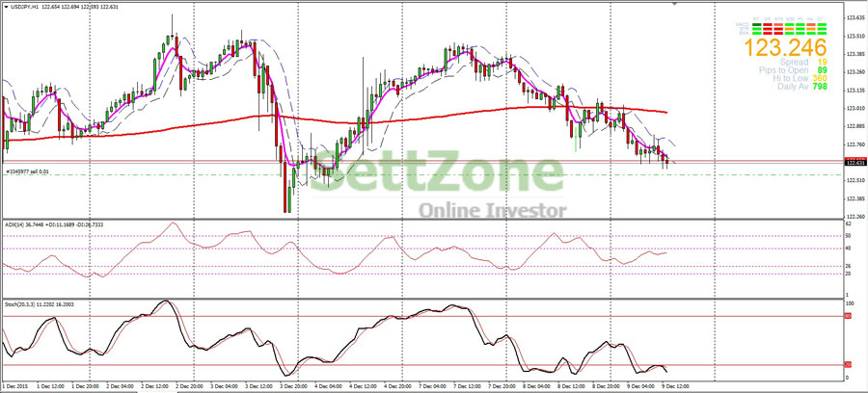Image resolution: width=868 pixels, height=393 pixels.
Task: Click the 123.010 price axis label
Action: coord(855,108)
